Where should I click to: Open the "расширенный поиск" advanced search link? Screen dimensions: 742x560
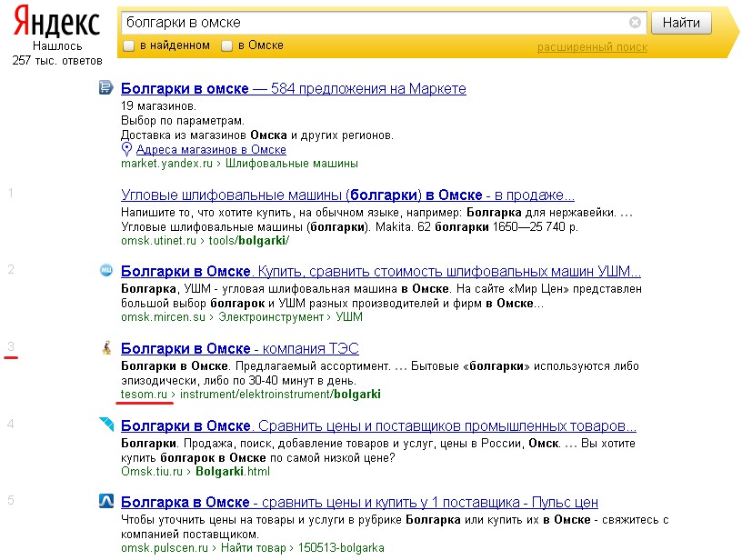(x=592, y=47)
